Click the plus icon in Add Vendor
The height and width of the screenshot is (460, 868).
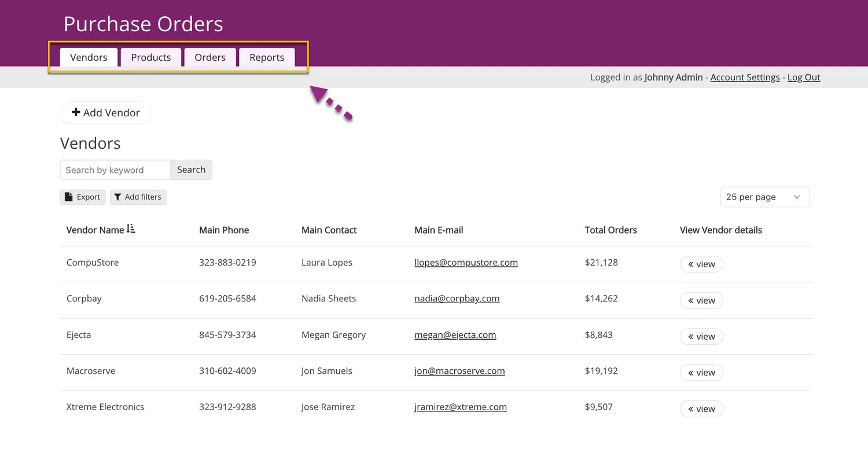pos(76,112)
